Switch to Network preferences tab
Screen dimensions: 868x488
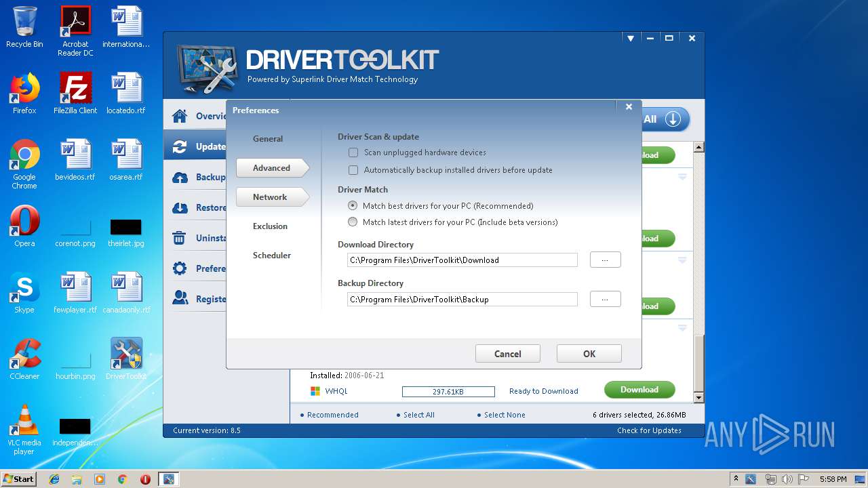point(272,197)
